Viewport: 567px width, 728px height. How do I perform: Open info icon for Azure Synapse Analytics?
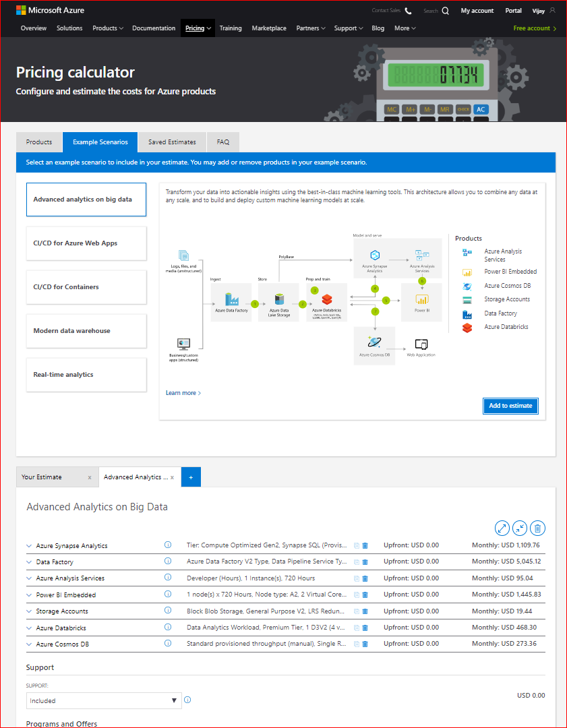pos(168,545)
